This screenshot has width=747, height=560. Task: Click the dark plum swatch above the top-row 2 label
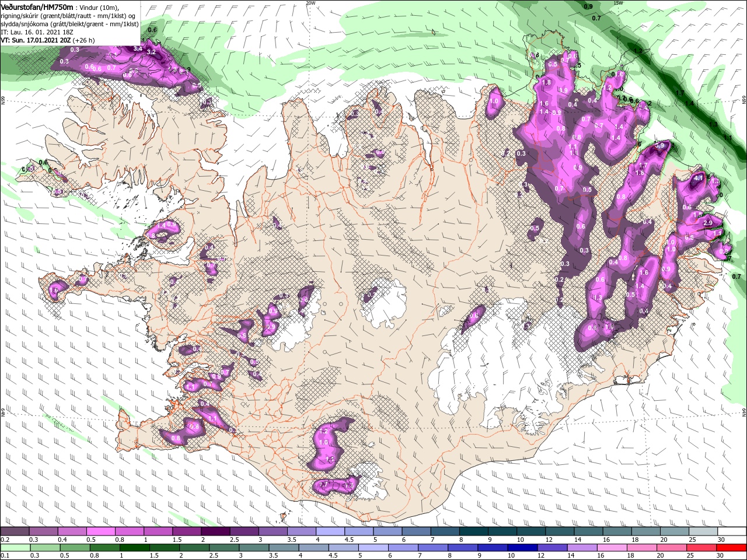215,531
